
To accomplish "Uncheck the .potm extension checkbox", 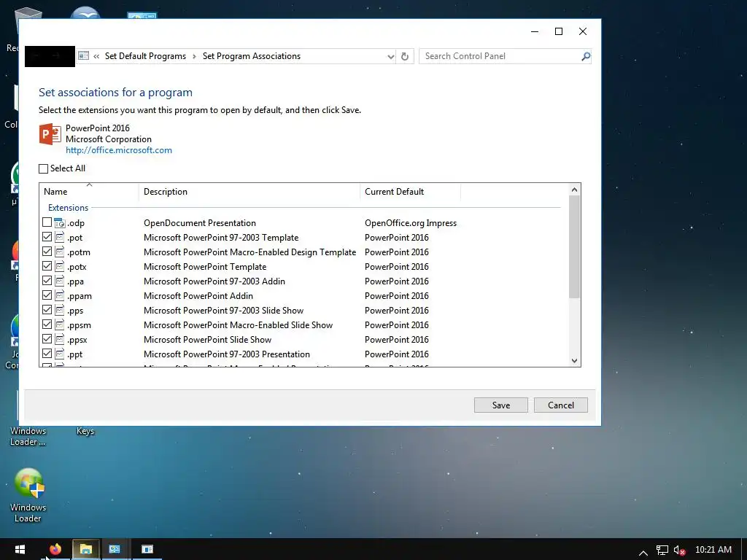I will [x=47, y=252].
